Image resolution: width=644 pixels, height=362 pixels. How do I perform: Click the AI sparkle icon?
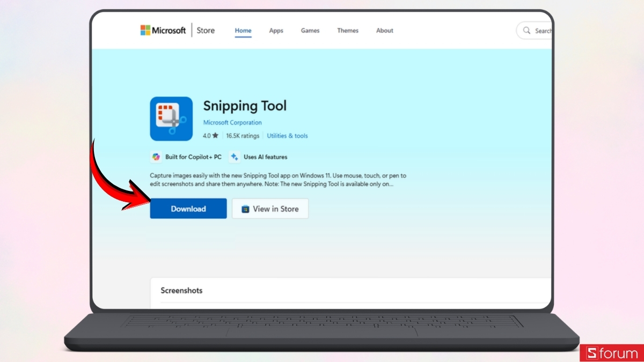[234, 157]
